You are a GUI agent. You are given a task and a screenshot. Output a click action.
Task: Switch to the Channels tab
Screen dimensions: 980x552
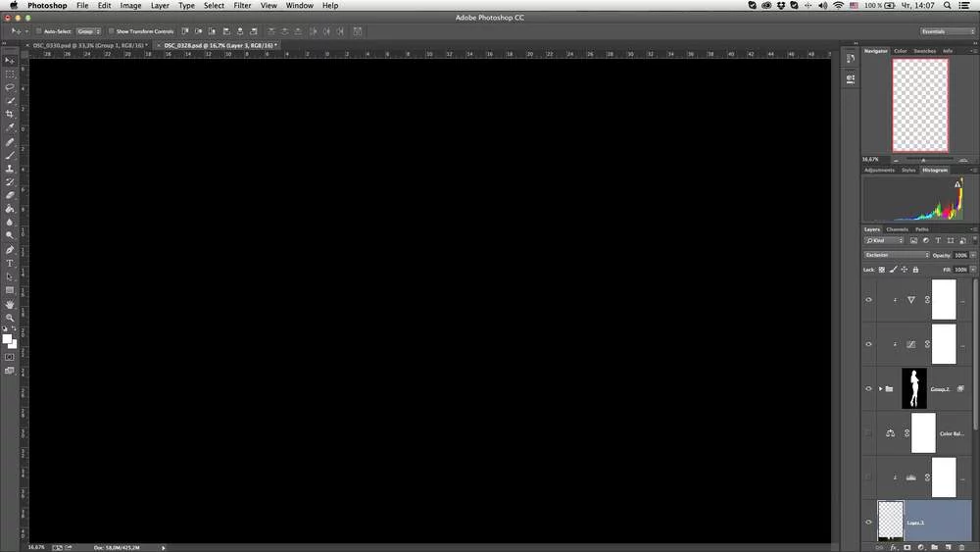(897, 229)
